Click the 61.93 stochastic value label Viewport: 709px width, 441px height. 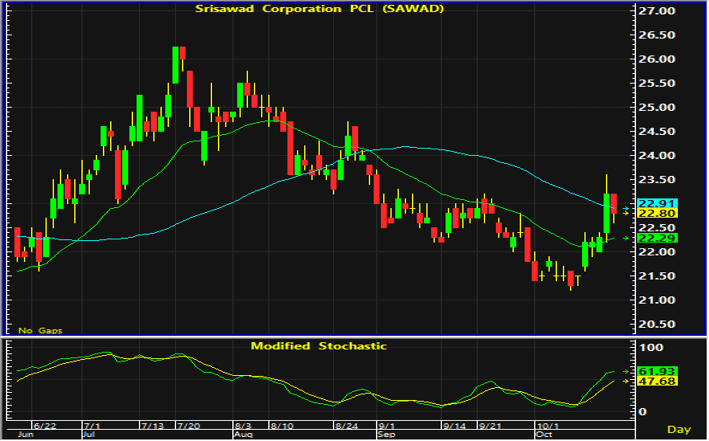657,371
